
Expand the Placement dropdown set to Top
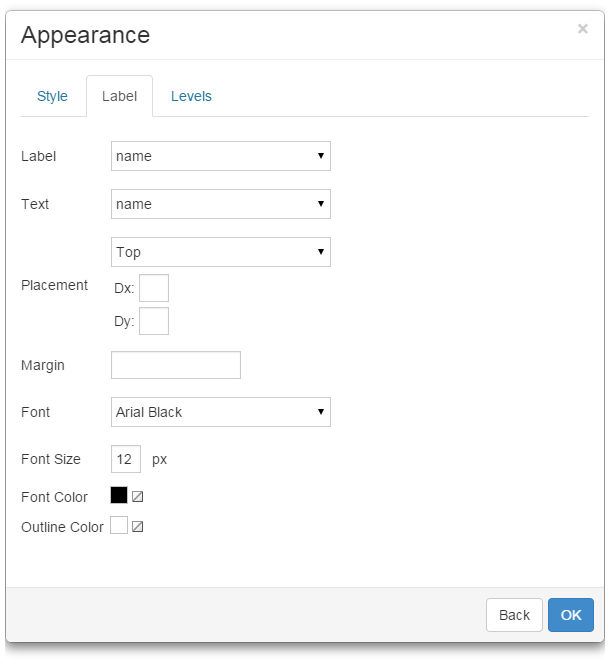coord(221,252)
